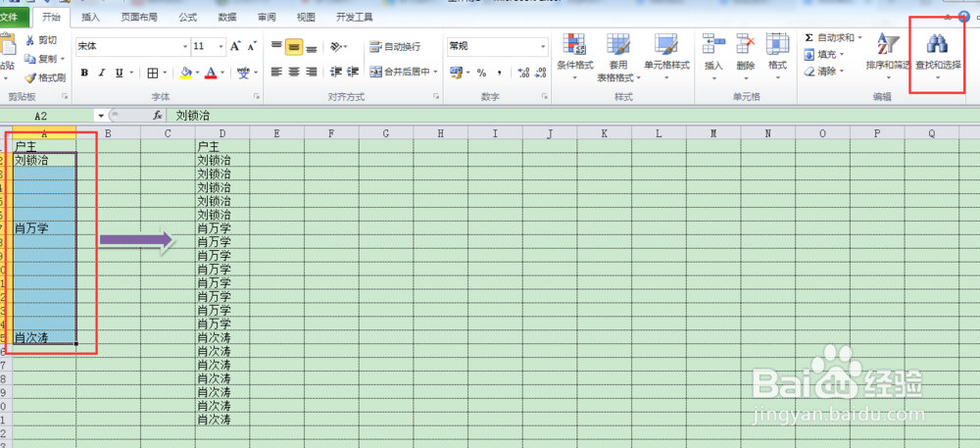
Task: Open Format as Table (套用表格格式)
Action: tap(617, 58)
